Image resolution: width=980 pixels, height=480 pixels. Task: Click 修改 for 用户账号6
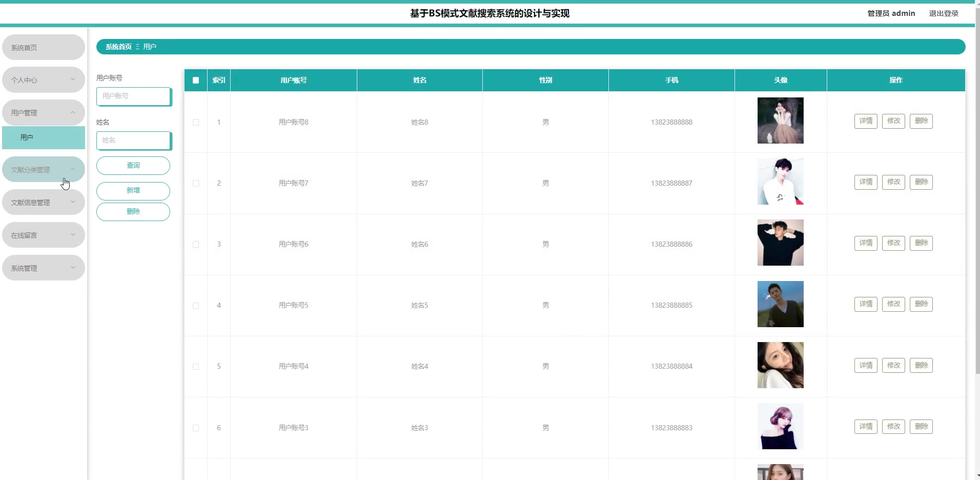893,243
